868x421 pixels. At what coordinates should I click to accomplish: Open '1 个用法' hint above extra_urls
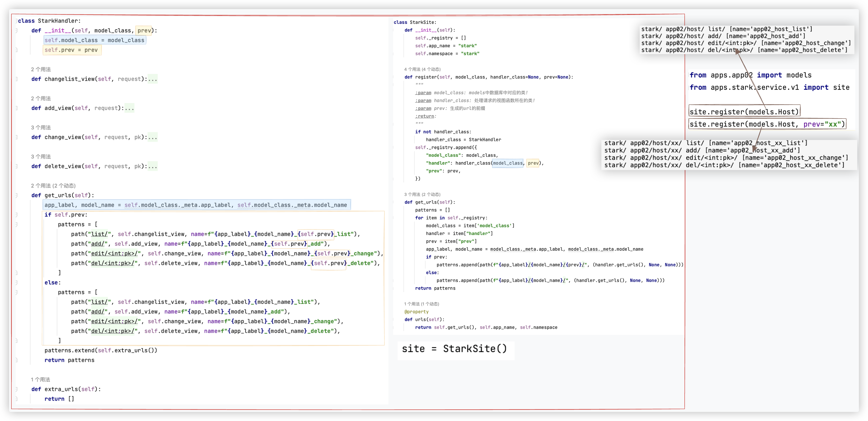pos(40,380)
